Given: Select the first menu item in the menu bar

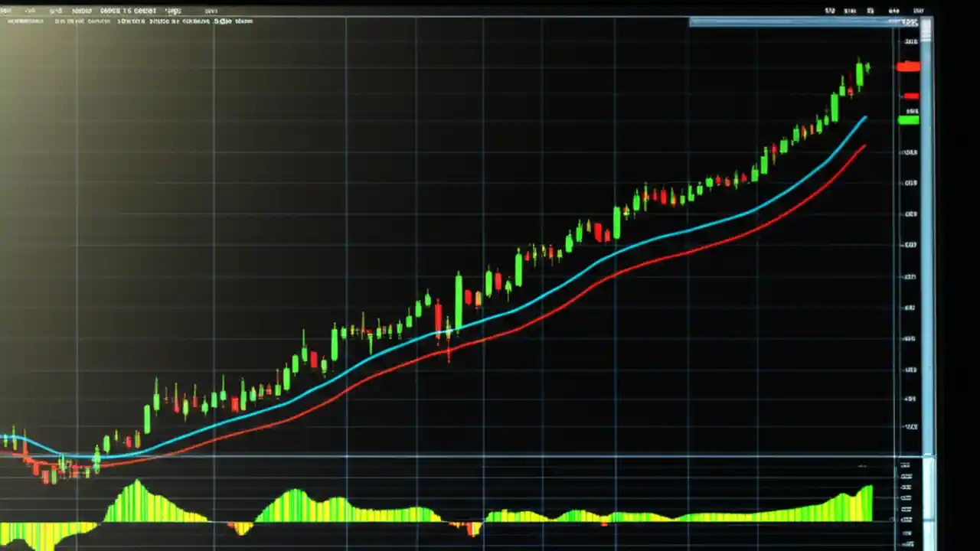Looking at the screenshot, I should tap(6, 11).
